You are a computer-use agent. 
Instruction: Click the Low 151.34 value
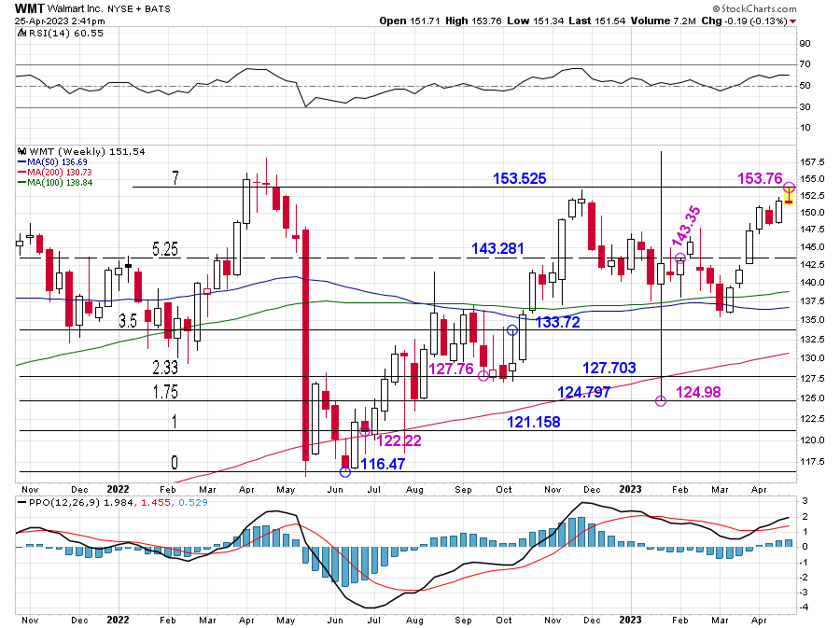535,21
